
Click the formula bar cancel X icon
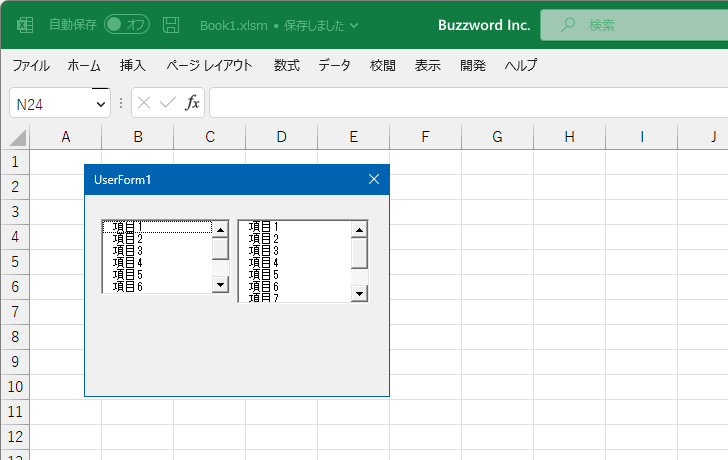click(x=144, y=103)
